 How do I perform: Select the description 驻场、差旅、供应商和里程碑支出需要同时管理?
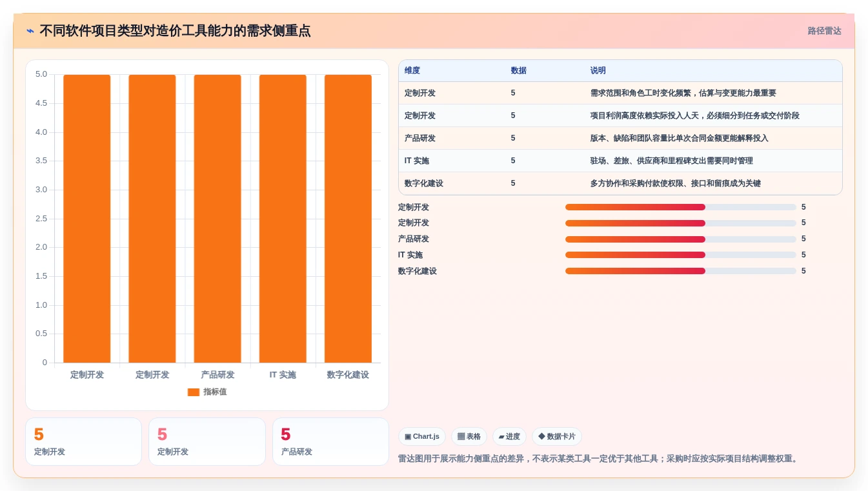click(x=672, y=161)
